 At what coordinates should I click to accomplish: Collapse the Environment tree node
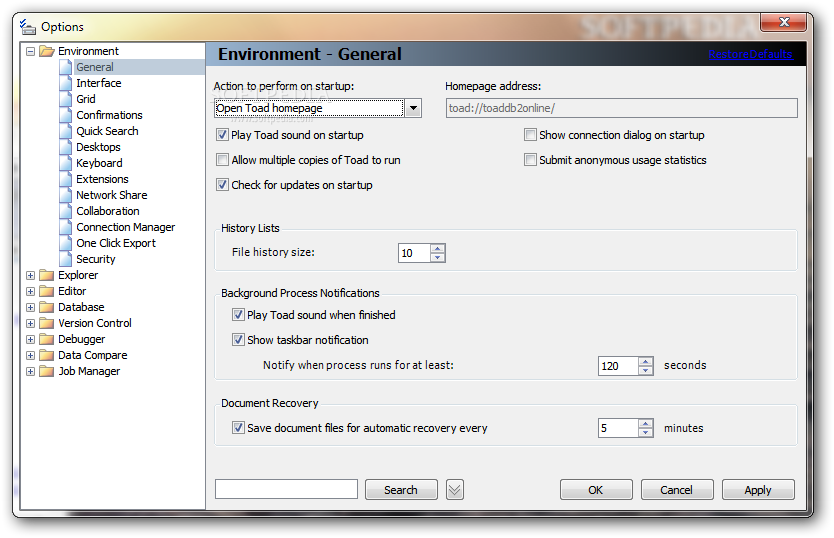pos(30,51)
